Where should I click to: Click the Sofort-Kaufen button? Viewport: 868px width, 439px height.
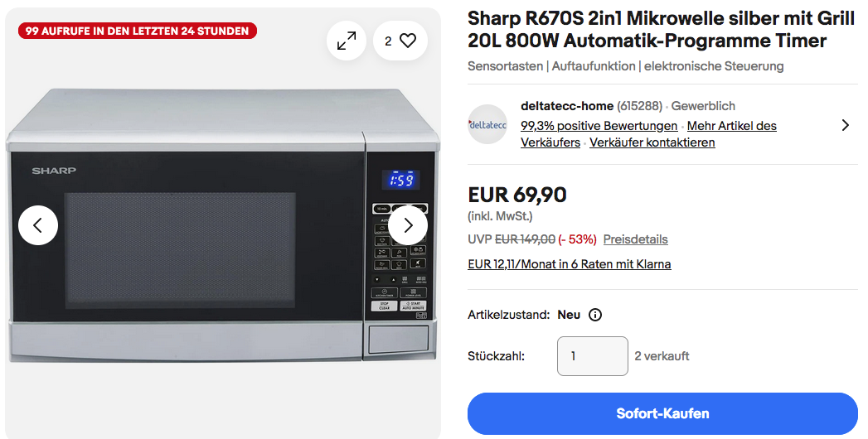(662, 413)
